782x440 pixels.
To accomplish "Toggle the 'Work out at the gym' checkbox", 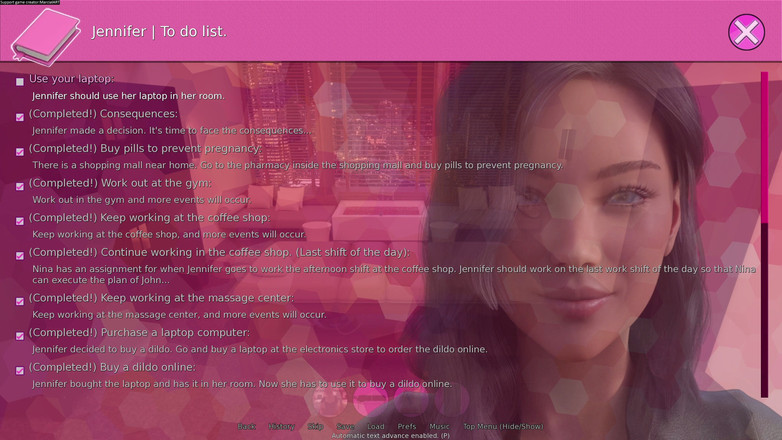I will click(x=20, y=186).
